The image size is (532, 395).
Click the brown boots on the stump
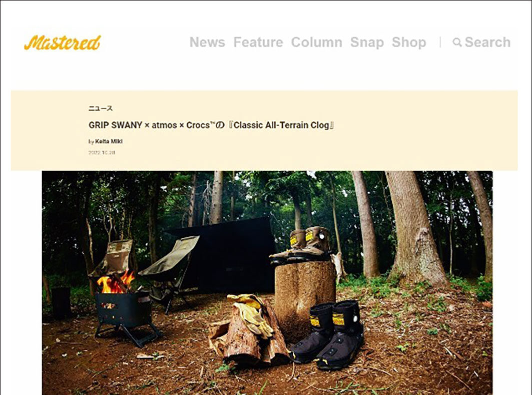pos(300,245)
